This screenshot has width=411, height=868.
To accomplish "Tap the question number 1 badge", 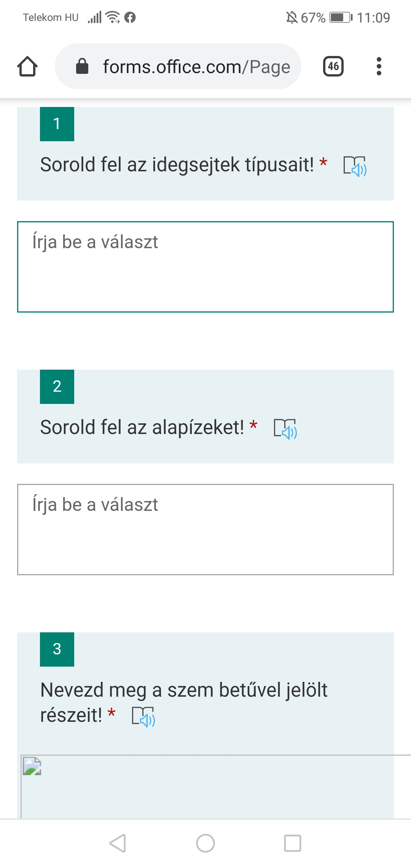I will point(57,124).
